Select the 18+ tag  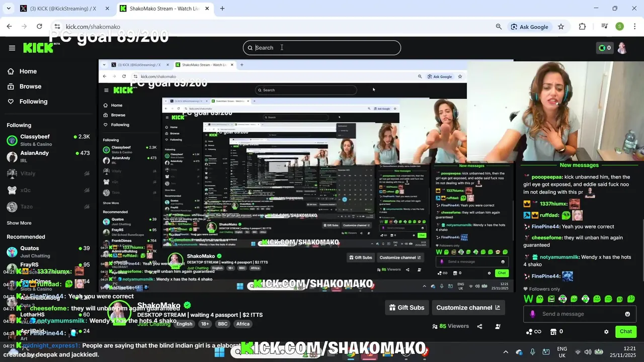[205, 324]
